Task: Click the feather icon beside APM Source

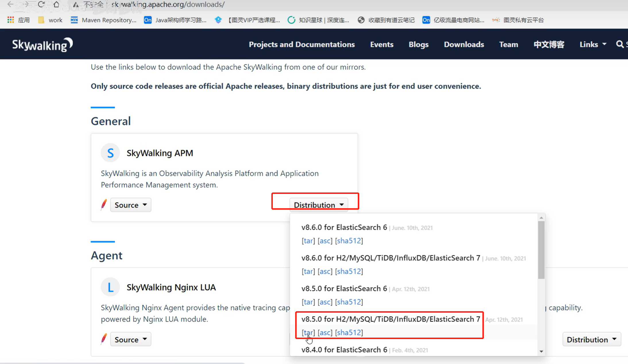Action: 104,205
